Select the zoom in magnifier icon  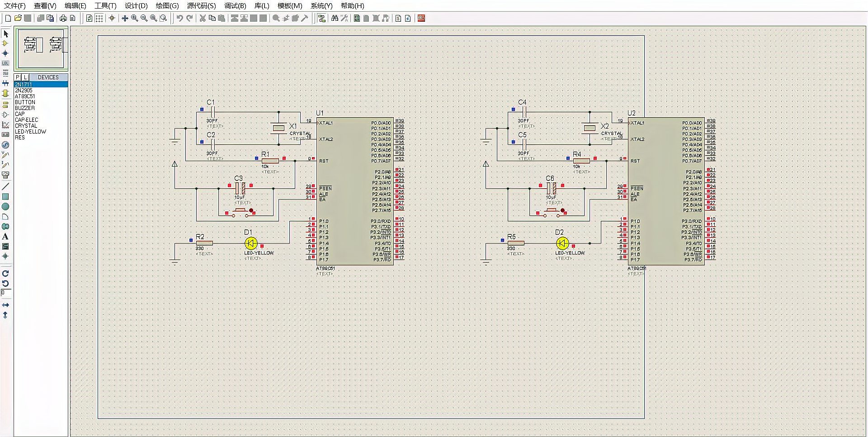click(x=134, y=18)
